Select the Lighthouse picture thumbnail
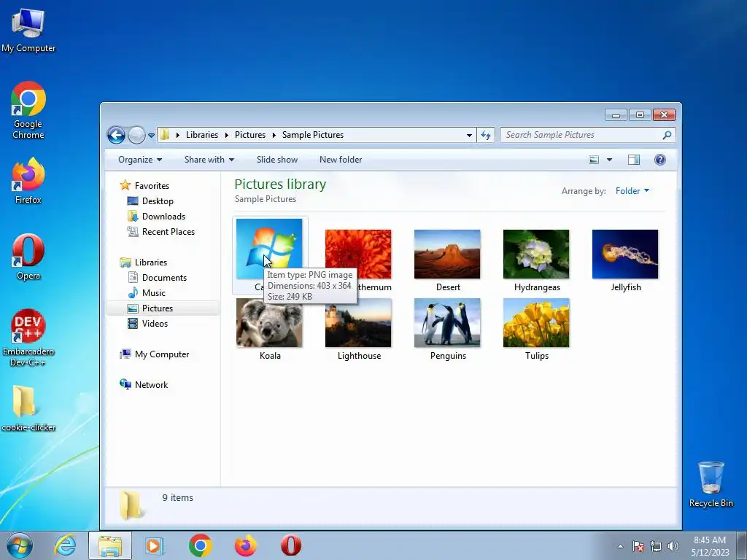This screenshot has width=747, height=560. point(358,323)
